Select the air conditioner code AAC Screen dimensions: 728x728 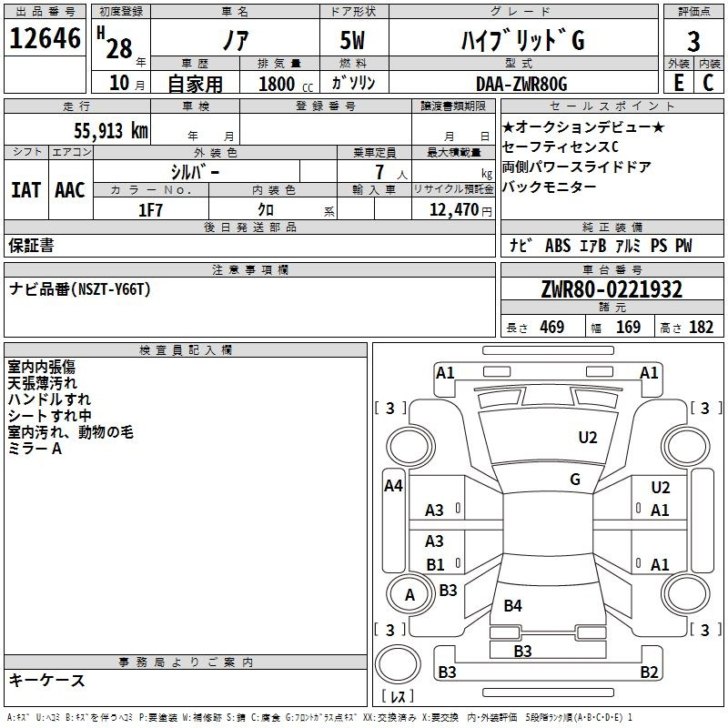pos(70,190)
